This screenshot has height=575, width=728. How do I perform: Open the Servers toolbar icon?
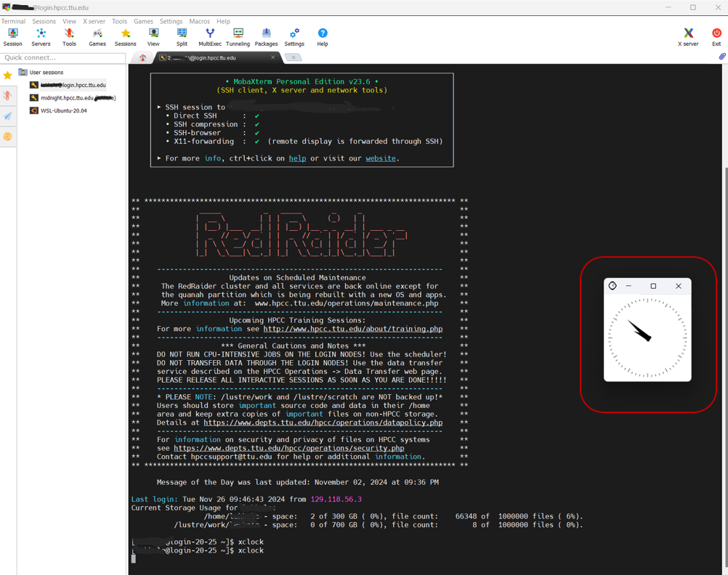coord(41,37)
